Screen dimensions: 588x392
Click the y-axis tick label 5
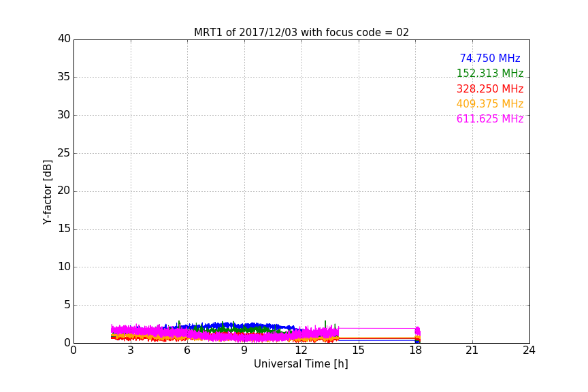point(67,305)
